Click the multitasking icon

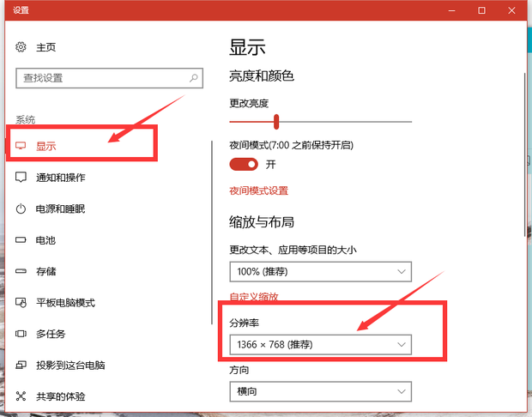(21, 334)
